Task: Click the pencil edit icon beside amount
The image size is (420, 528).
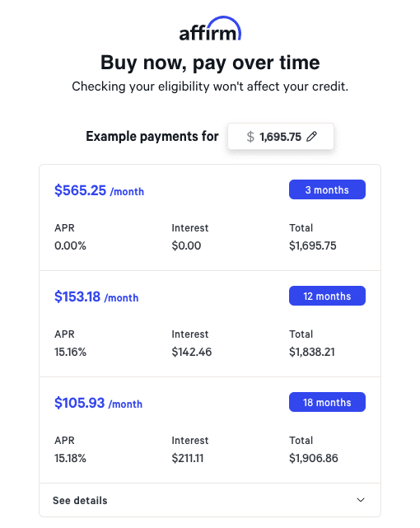Action: (311, 137)
